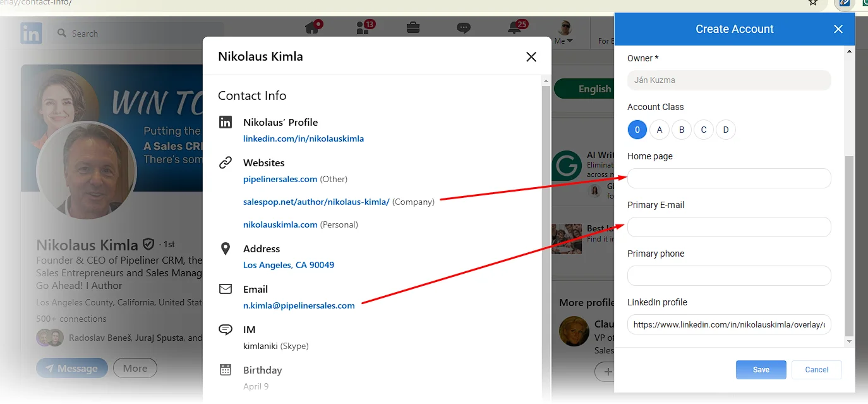Image resolution: width=868 pixels, height=404 pixels.
Task: Open nikolauskimla.com personal website link
Action: [x=280, y=224]
